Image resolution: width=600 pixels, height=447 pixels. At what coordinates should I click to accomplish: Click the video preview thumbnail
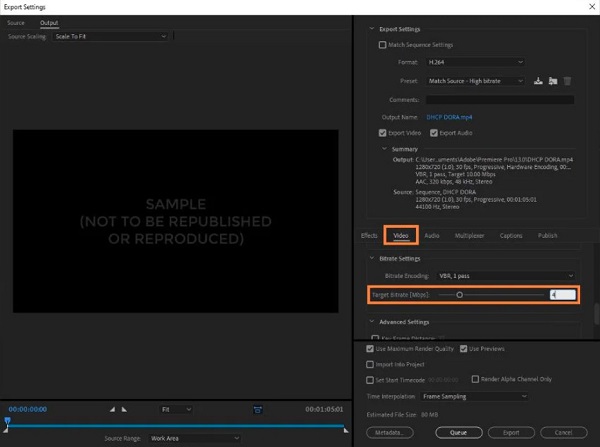pyautogui.click(x=176, y=221)
